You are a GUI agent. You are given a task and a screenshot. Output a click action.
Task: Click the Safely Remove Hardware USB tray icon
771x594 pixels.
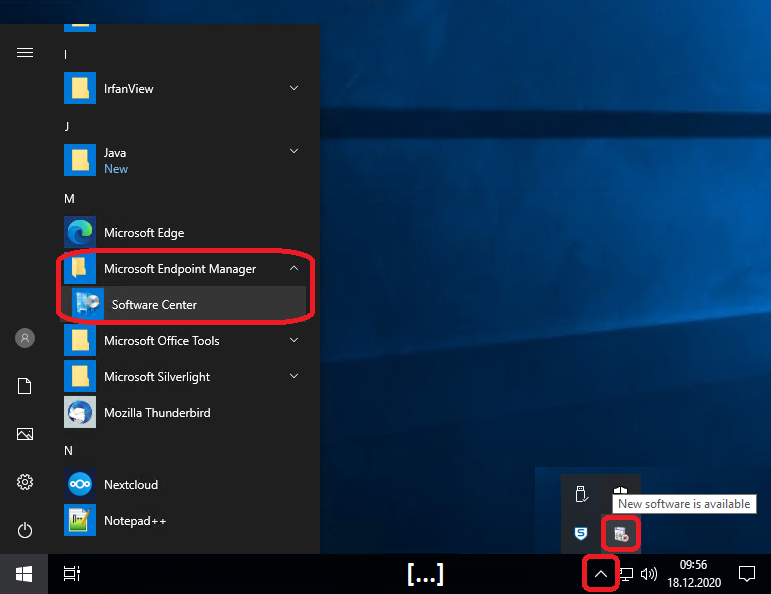coord(581,493)
